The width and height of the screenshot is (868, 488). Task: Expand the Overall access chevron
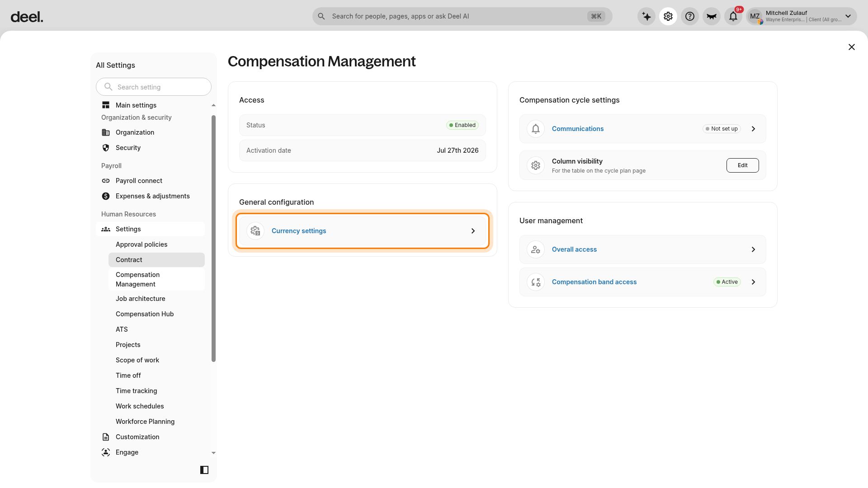pos(754,249)
